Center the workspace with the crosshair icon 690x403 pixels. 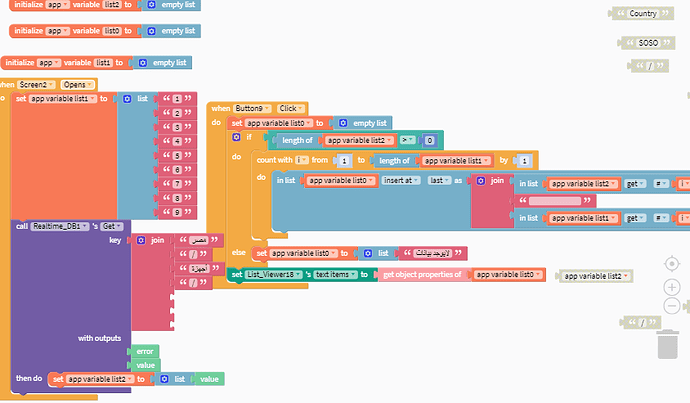tap(672, 264)
